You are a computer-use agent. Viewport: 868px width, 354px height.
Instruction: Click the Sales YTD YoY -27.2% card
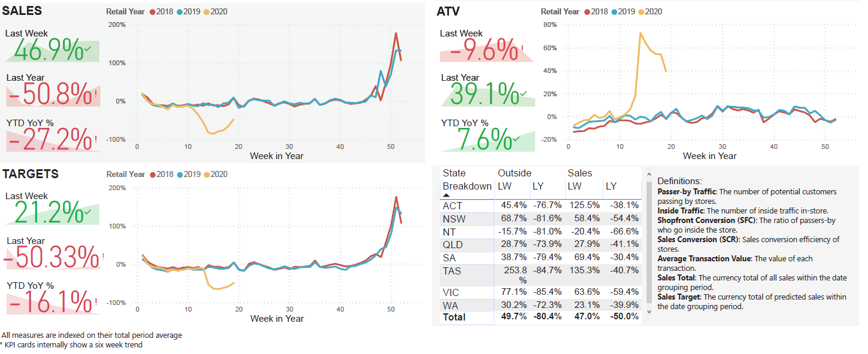click(x=53, y=139)
